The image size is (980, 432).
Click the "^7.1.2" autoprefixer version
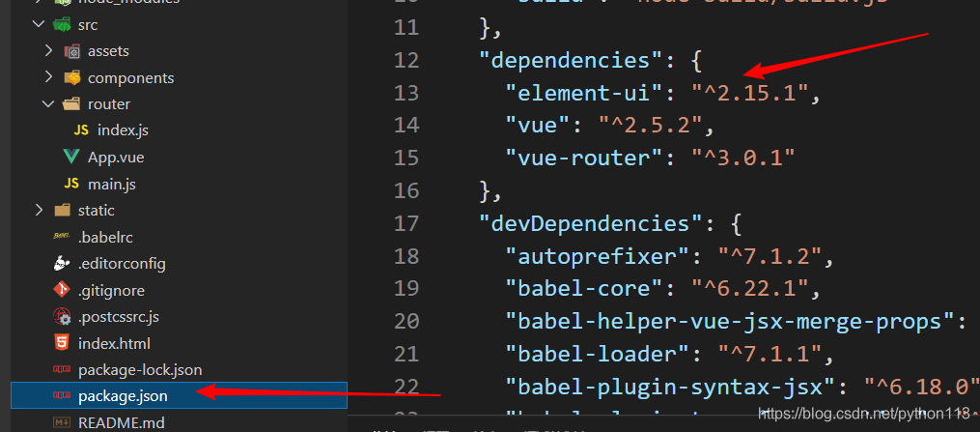coord(770,256)
